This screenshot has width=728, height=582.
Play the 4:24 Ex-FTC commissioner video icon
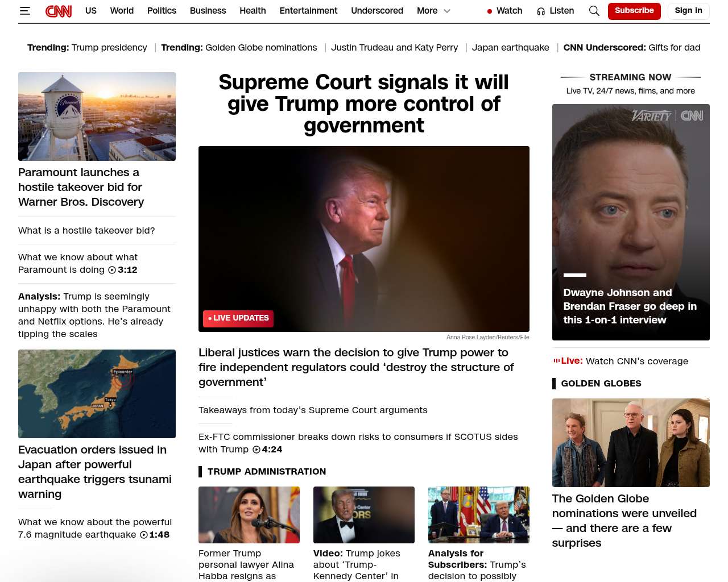click(257, 450)
